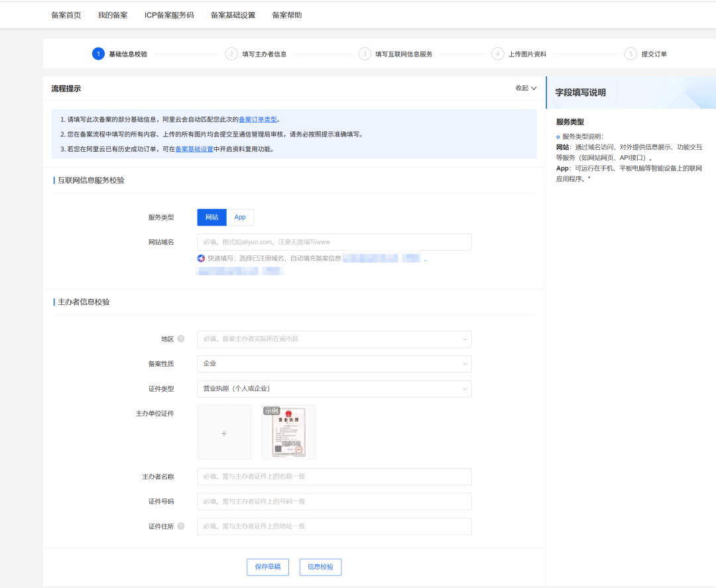Viewport: 716px width, 588px height.
Task: Click the help icon next to 证件住所
Action: point(181,526)
